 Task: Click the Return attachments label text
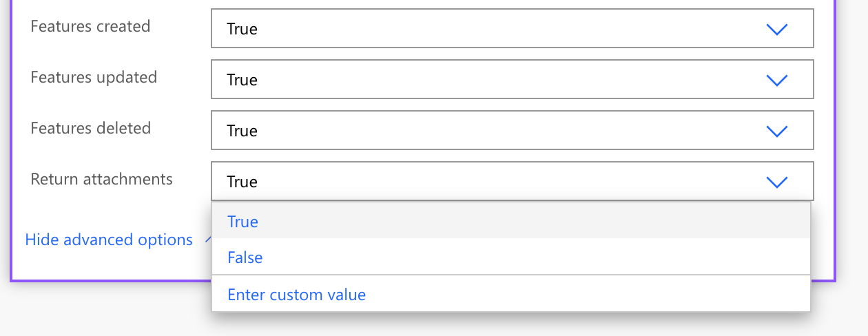(101, 179)
